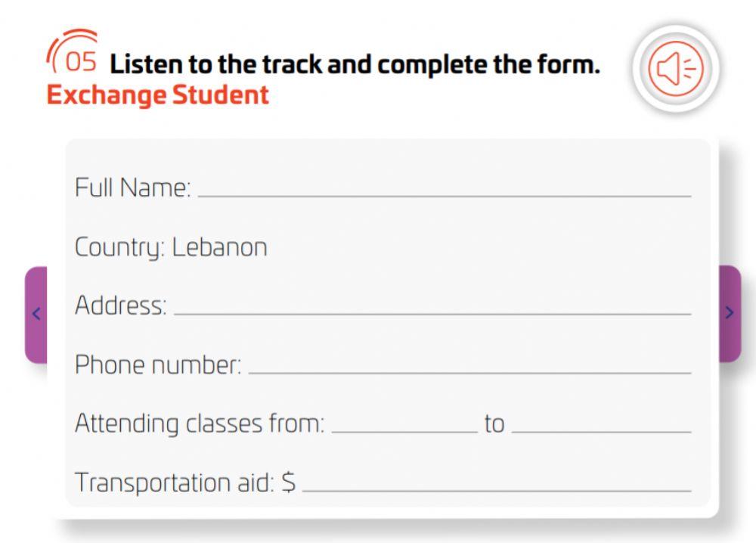Click the "Full Name:" label

[133, 188]
